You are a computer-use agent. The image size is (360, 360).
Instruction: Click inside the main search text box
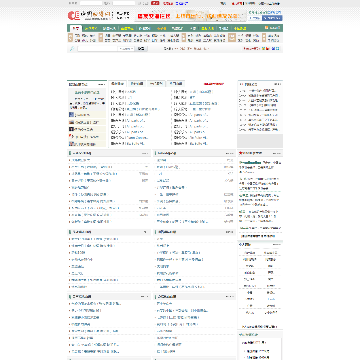click(97, 49)
